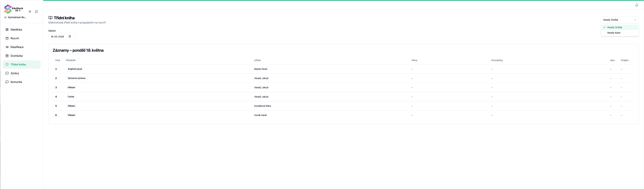Open Klasifikace menu item
Viewport: 644px width, 189px height.
click(21, 47)
